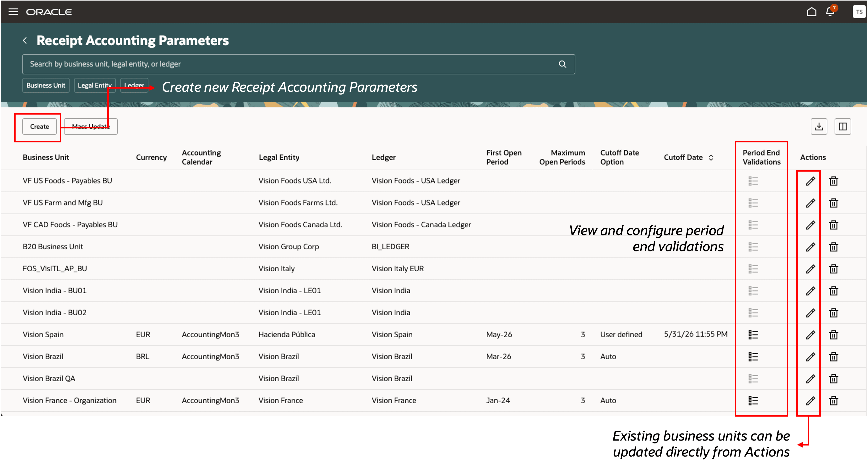Delete VF US Farm and Mfg BU row
This screenshot has height=469, width=868.
point(834,203)
